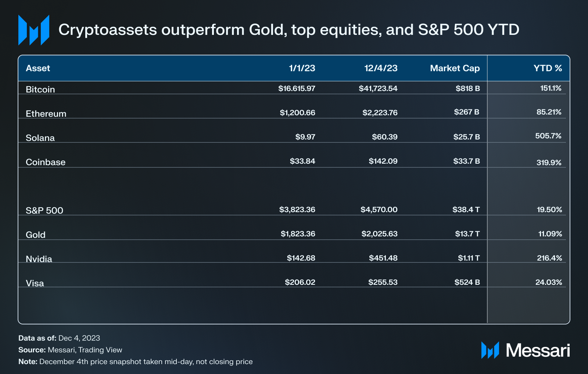Click Coinbase's 12/4/23 price $142.09
The height and width of the screenshot is (374, 588).
pyautogui.click(x=383, y=161)
